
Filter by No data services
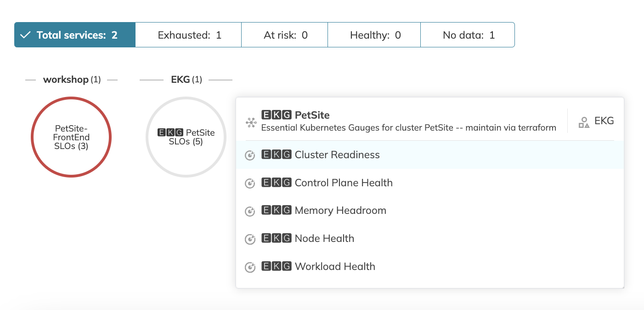click(x=468, y=35)
